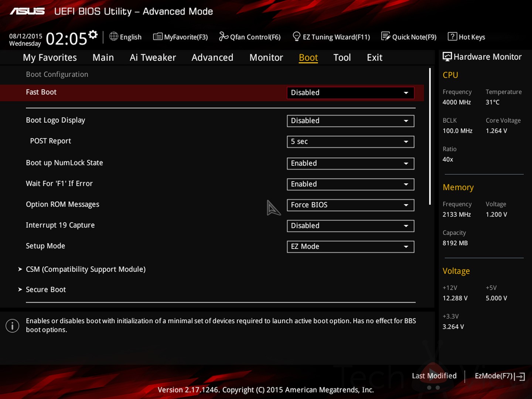Select the Setup Mode label
The width and height of the screenshot is (532, 399).
point(45,246)
